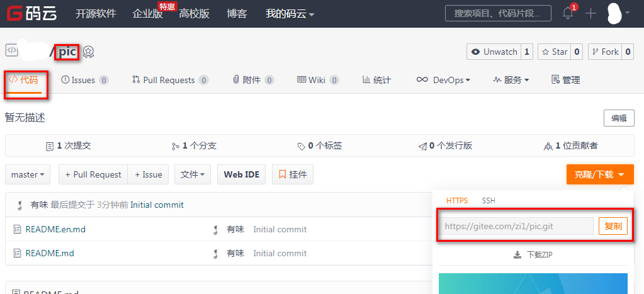Click the + Issue button
Screen dimensions: 644x294
[149, 174]
